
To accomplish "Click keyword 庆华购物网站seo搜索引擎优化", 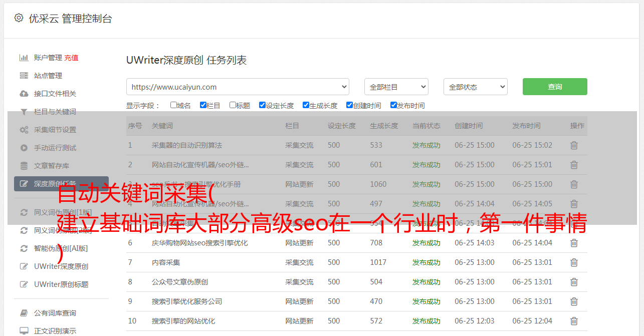I will 200,243.
